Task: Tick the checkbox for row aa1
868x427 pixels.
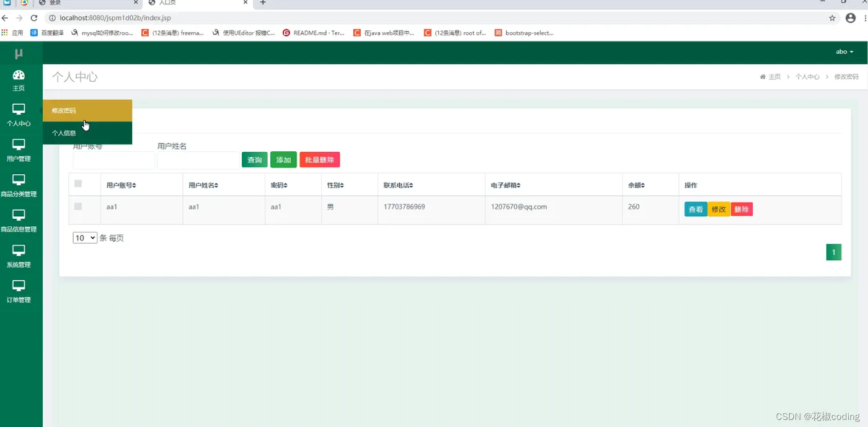Action: (x=78, y=206)
